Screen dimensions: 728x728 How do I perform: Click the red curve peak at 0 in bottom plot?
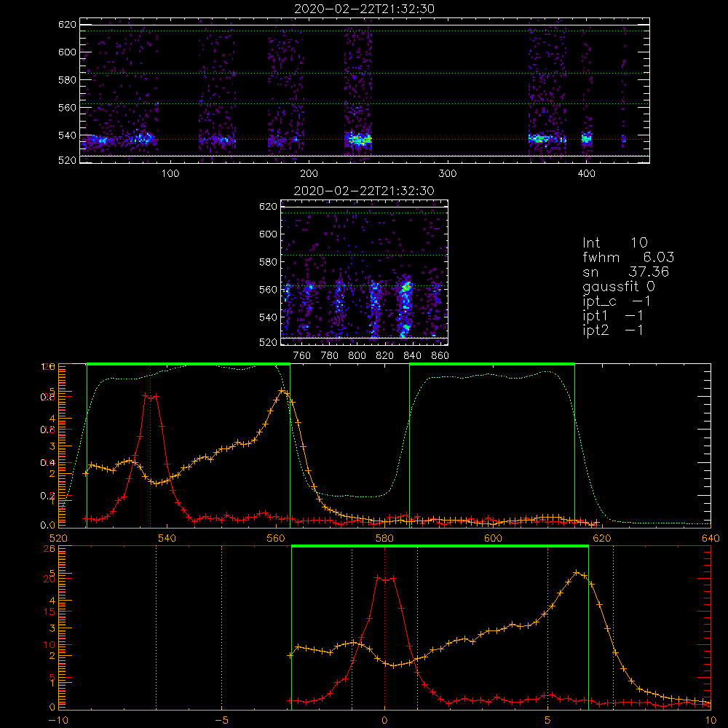(x=385, y=579)
